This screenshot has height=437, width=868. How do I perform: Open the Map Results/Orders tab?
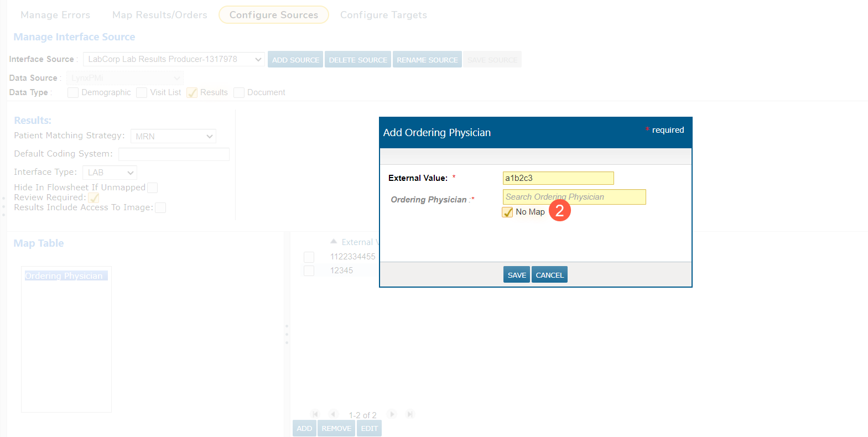pos(159,15)
